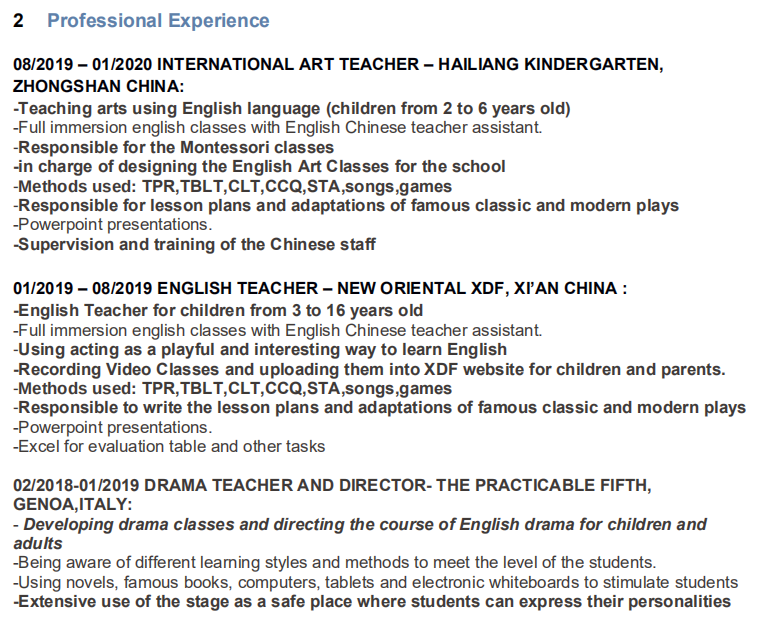Click 'Responsible for the Montessori classes' line
Screen dimensions: 766x619
173,147
